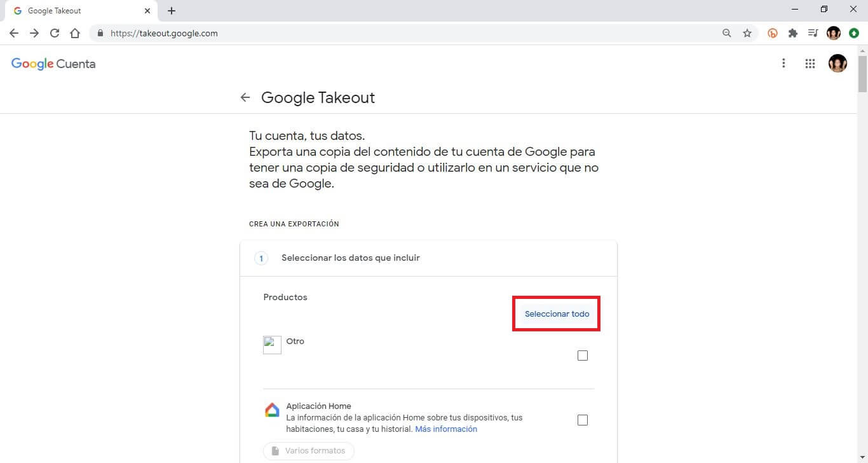Bookmark this page with the star icon
The height and width of the screenshot is (463, 868).
click(x=747, y=33)
